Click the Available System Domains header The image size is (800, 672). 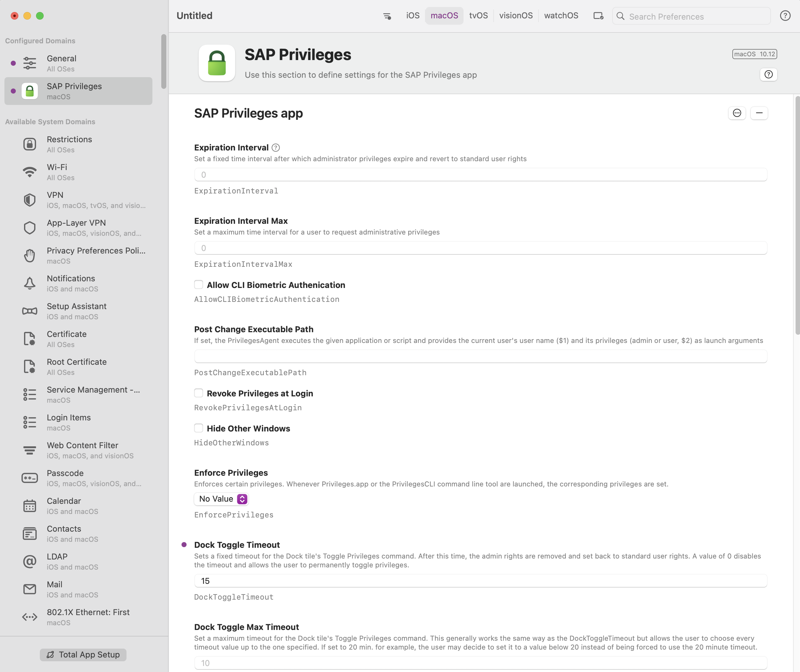[x=50, y=121]
